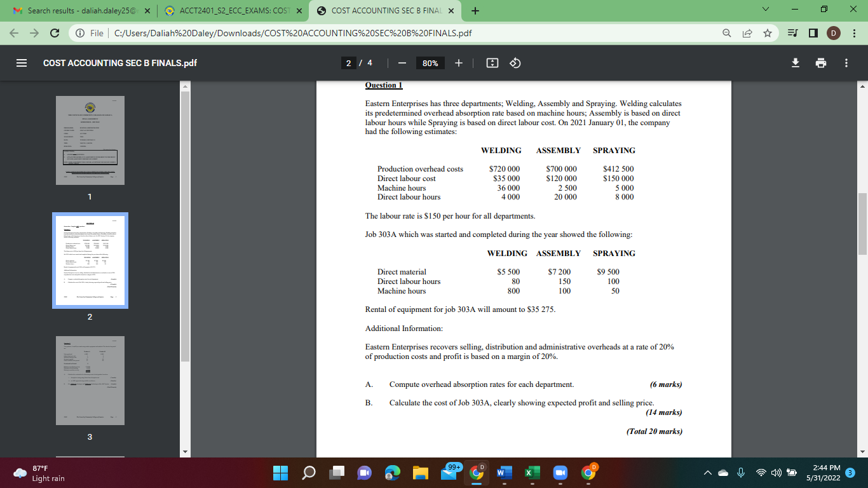Show hidden system tray icons

709,473
